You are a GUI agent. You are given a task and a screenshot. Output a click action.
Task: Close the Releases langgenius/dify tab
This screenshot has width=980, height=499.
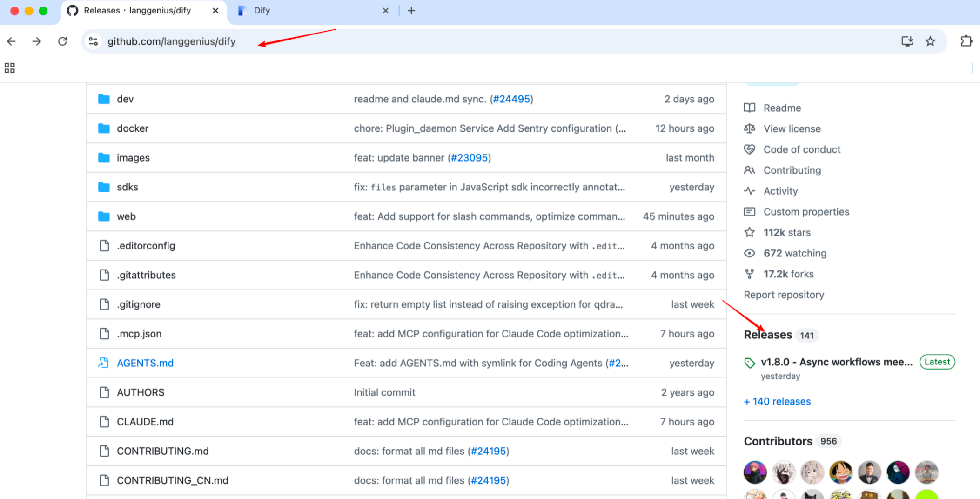[215, 11]
